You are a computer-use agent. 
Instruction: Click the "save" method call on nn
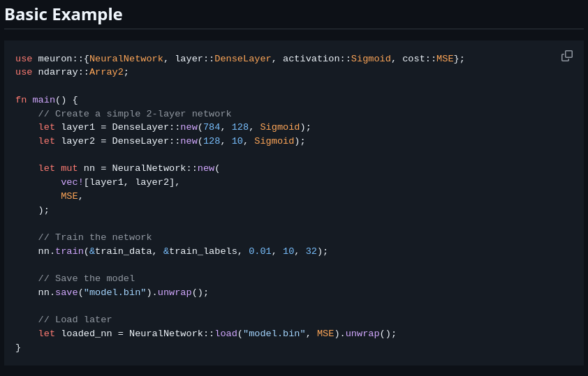66,293
